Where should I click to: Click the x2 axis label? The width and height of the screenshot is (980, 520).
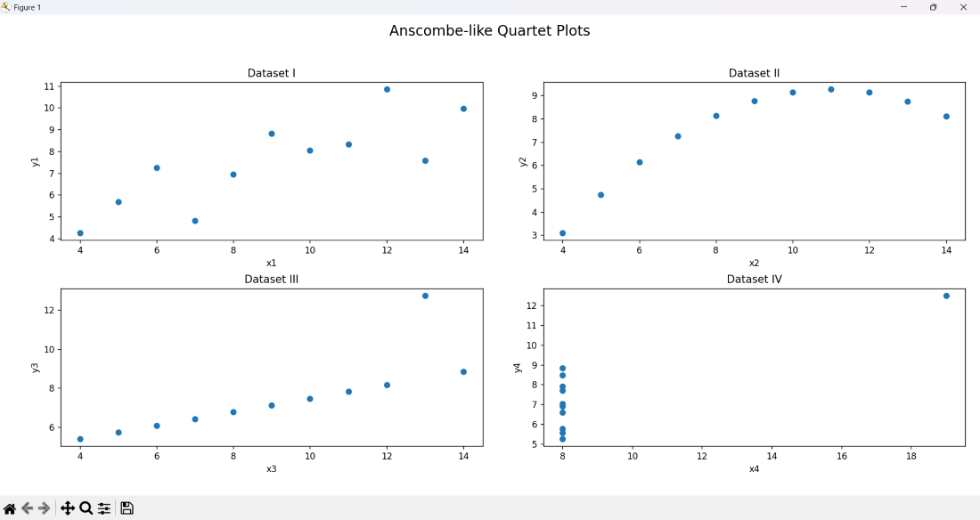(754, 263)
